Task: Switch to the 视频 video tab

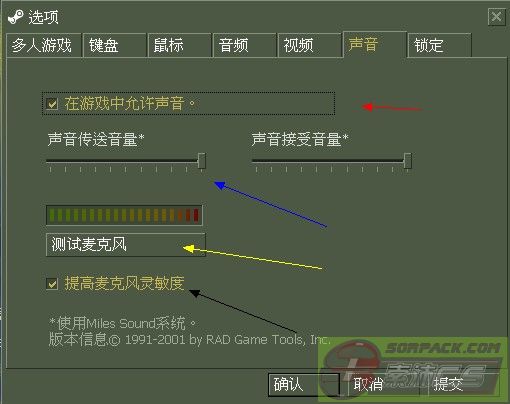Action: [x=310, y=45]
